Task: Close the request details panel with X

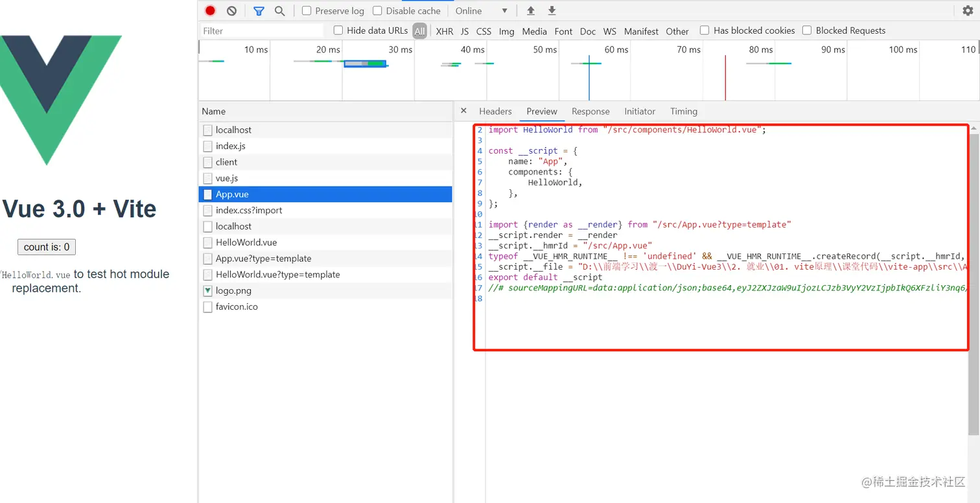Action: click(463, 111)
